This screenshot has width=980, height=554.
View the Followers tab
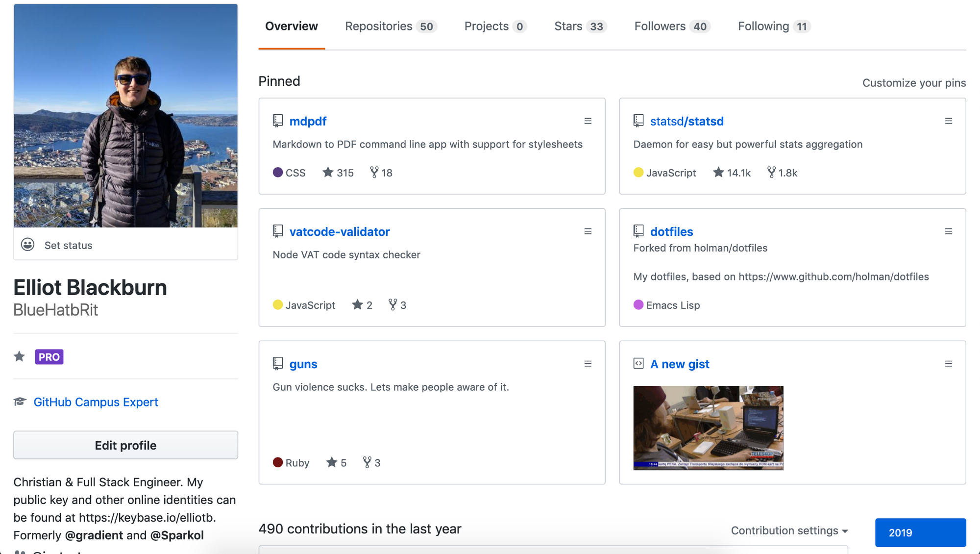tap(672, 26)
